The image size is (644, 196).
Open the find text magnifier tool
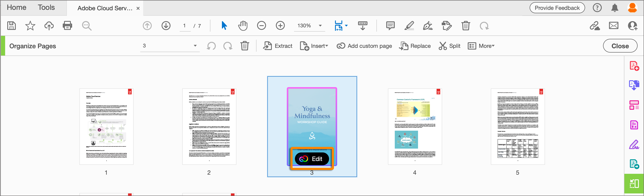coord(87,25)
